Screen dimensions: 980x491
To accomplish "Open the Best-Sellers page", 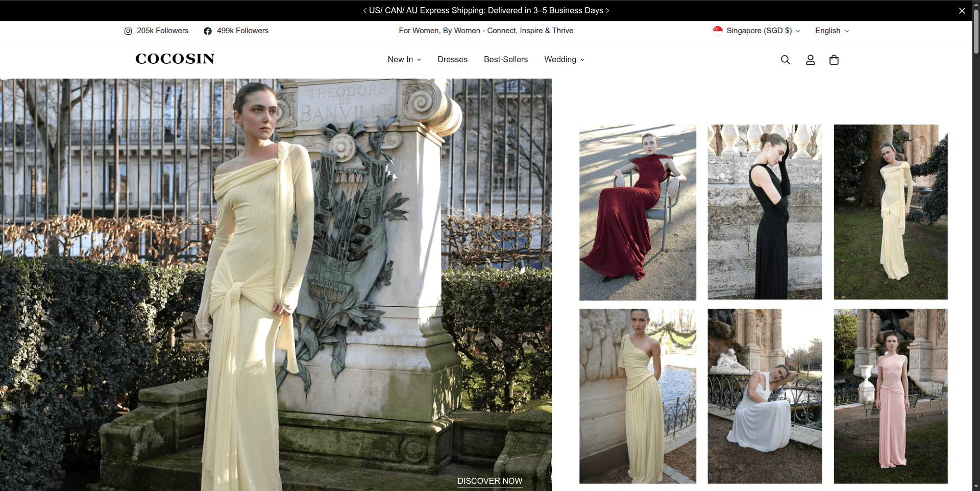I will pyautogui.click(x=506, y=60).
